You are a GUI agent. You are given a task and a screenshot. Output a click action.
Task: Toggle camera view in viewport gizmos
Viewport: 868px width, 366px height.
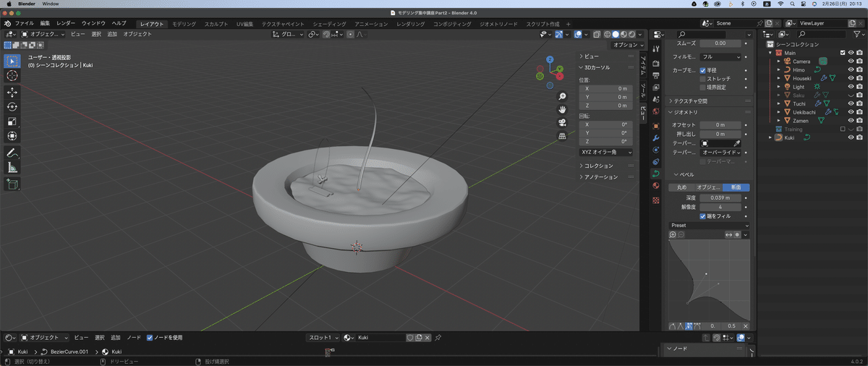point(562,122)
